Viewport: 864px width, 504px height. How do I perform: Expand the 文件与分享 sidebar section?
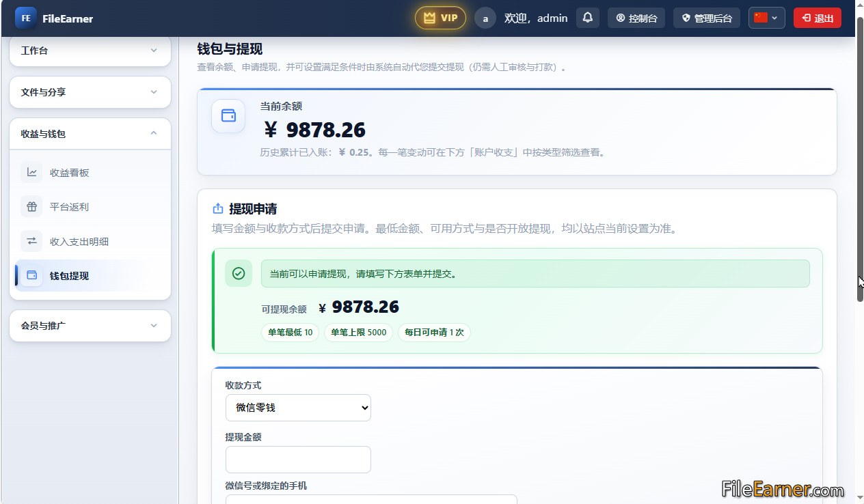click(x=90, y=92)
